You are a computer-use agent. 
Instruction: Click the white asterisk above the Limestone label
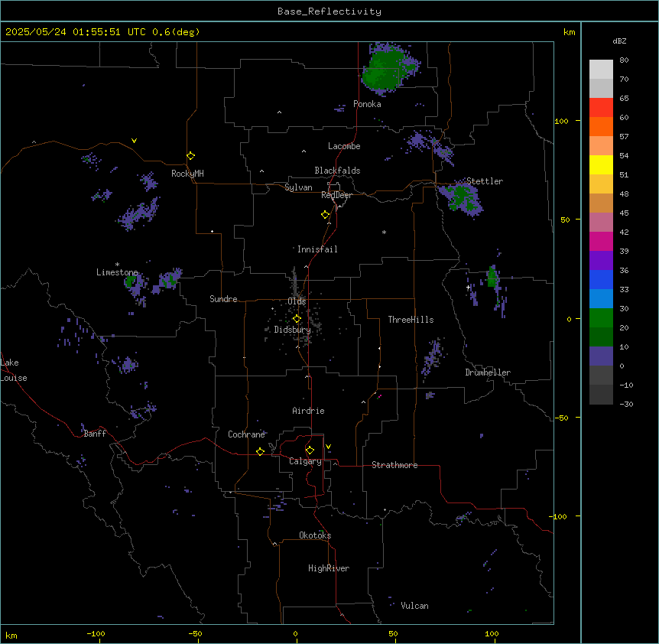[x=117, y=265]
